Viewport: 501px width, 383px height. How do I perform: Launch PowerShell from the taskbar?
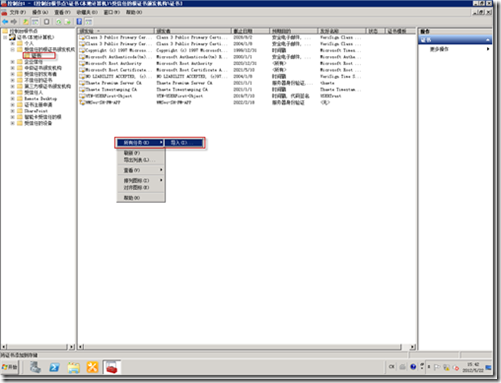click(54, 367)
